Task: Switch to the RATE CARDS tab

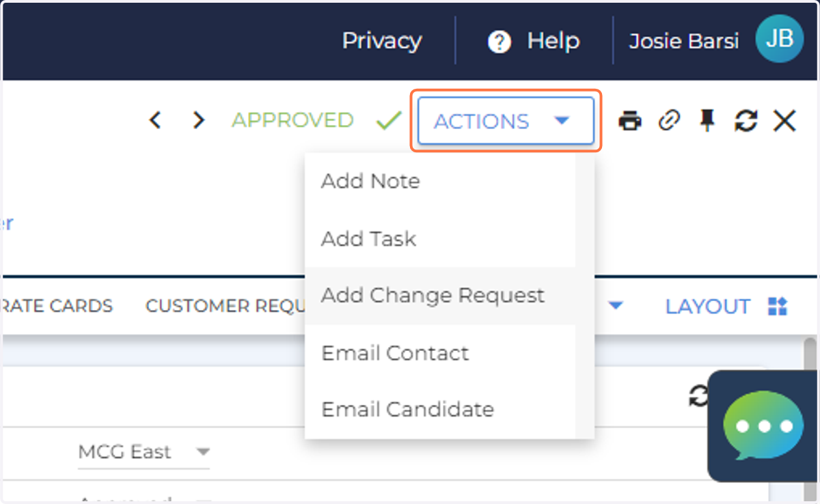Action: [x=58, y=306]
